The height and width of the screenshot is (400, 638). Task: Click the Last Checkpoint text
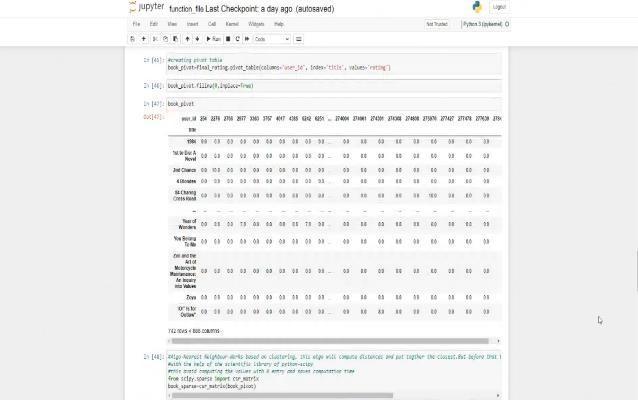[x=249, y=9]
